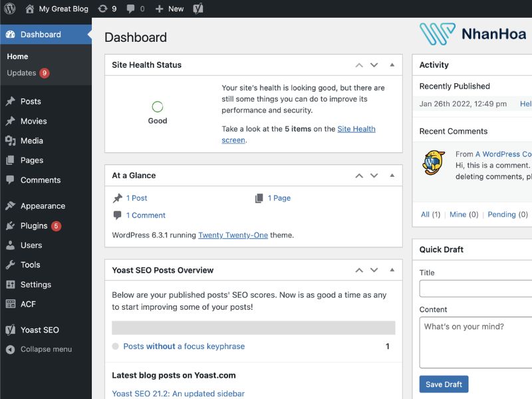
Task: Open the 1 Page link
Action: 279,198
